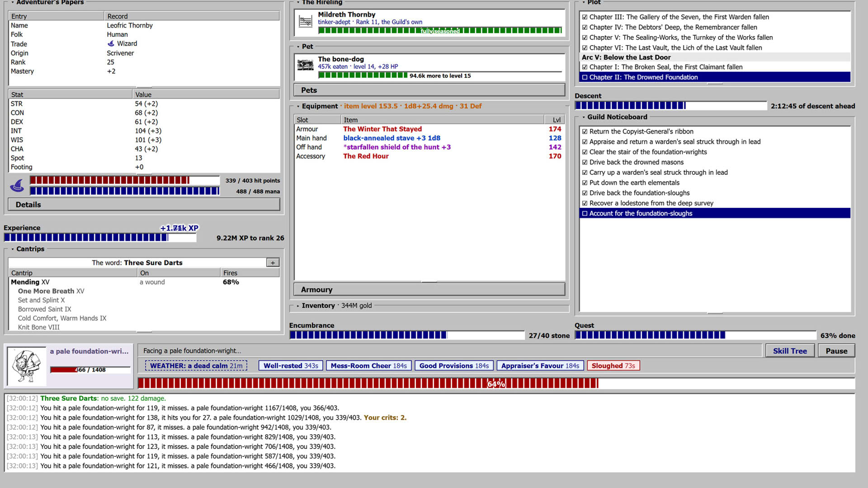Pause the game
868x488 pixels.
(836, 351)
